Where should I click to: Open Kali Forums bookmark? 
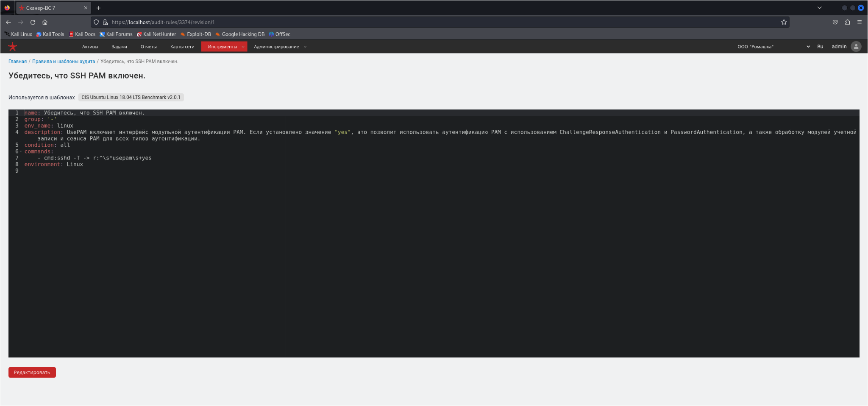pos(116,34)
